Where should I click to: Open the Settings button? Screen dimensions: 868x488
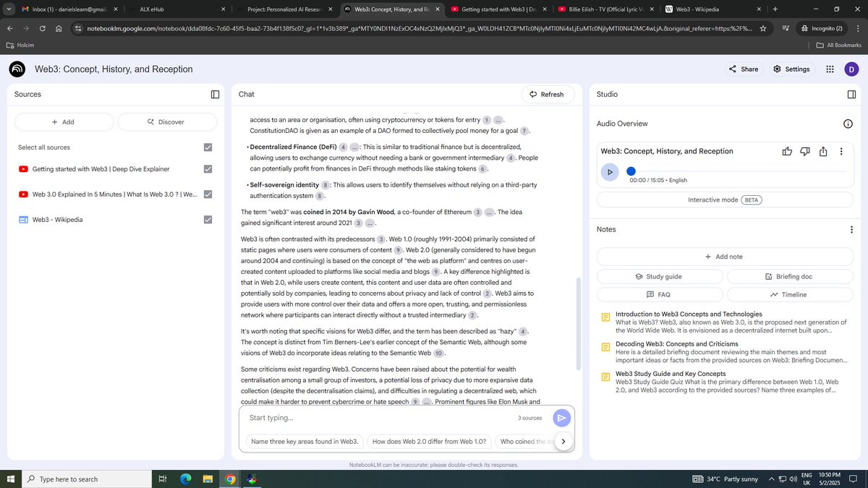791,69
